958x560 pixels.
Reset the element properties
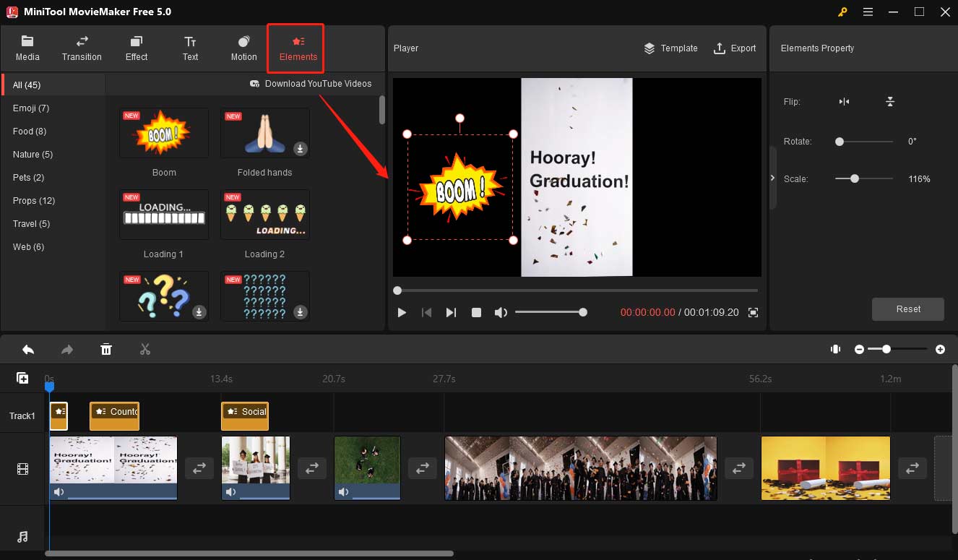click(907, 309)
